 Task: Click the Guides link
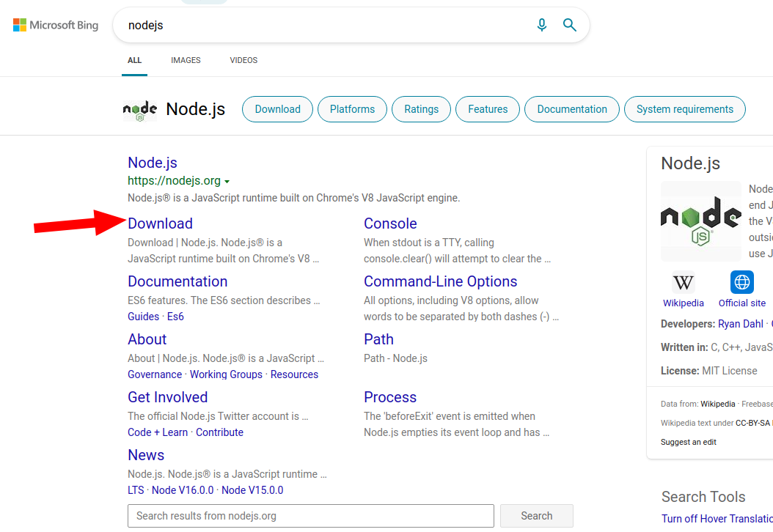click(x=144, y=317)
